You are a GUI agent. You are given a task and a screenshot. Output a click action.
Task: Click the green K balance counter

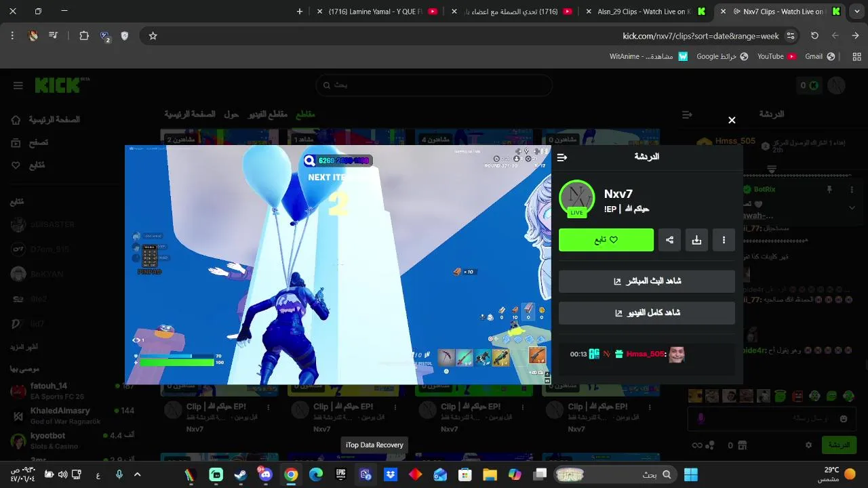tap(809, 85)
